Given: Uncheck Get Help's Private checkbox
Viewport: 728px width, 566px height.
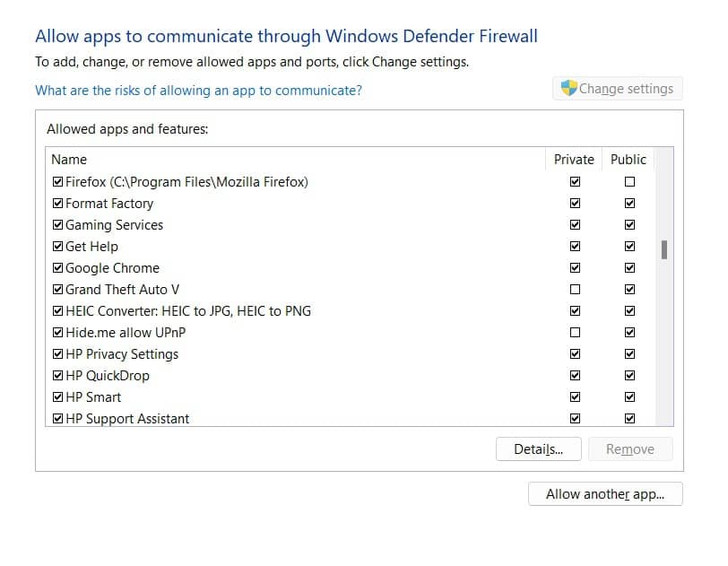Looking at the screenshot, I should [574, 246].
